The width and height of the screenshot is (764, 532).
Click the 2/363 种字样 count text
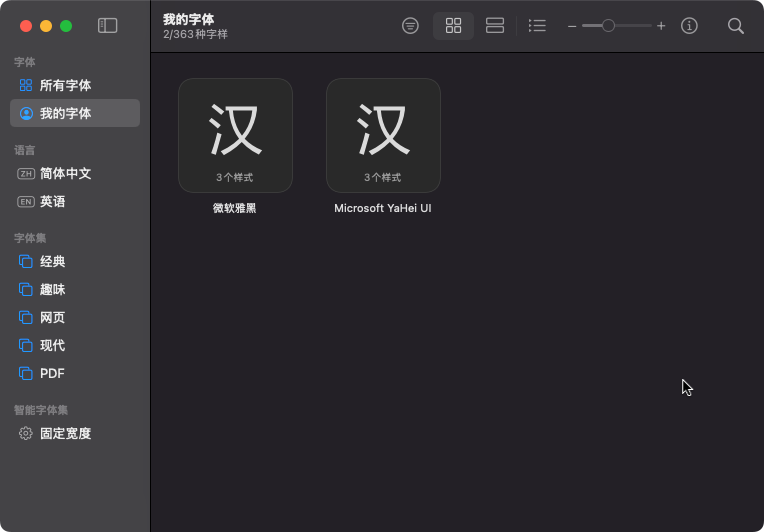195,35
